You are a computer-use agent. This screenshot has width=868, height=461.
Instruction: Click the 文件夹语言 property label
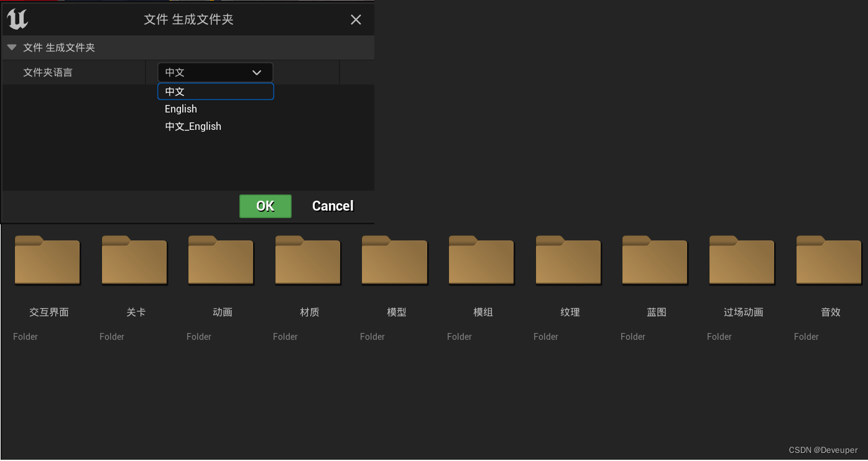tap(48, 73)
